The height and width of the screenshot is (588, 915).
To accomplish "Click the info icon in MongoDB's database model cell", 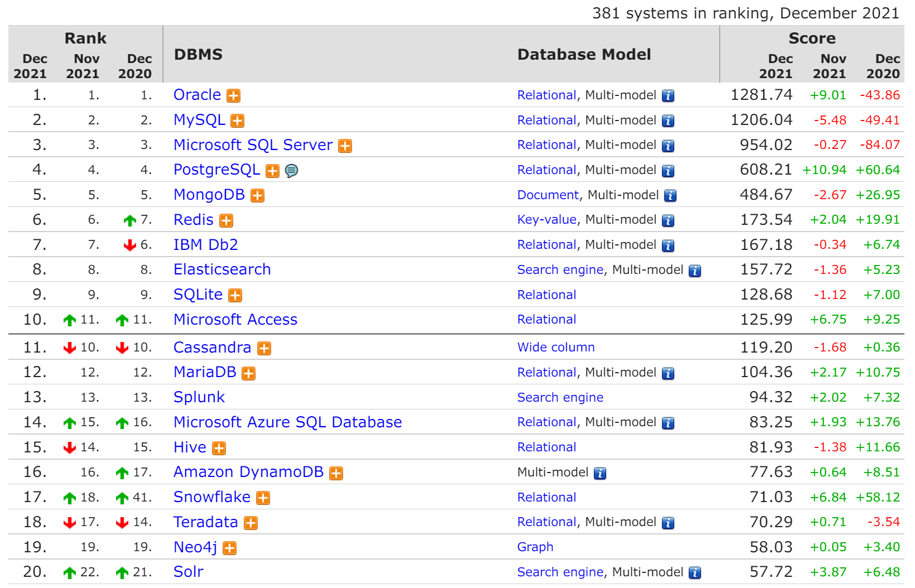I will pos(670,196).
